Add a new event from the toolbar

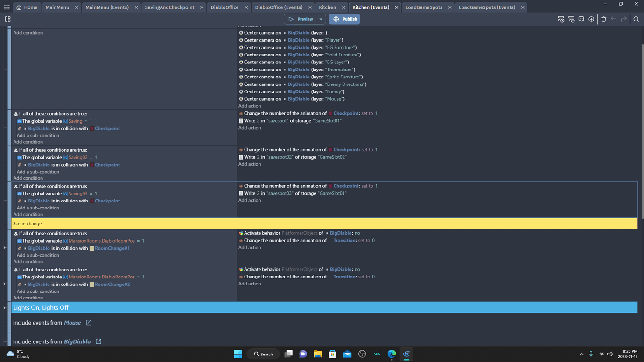click(x=561, y=19)
